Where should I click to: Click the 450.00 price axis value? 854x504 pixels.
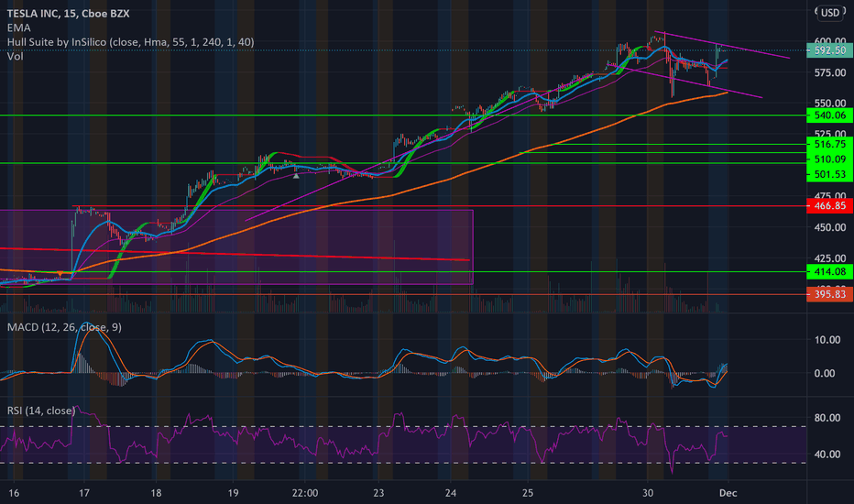pos(830,227)
